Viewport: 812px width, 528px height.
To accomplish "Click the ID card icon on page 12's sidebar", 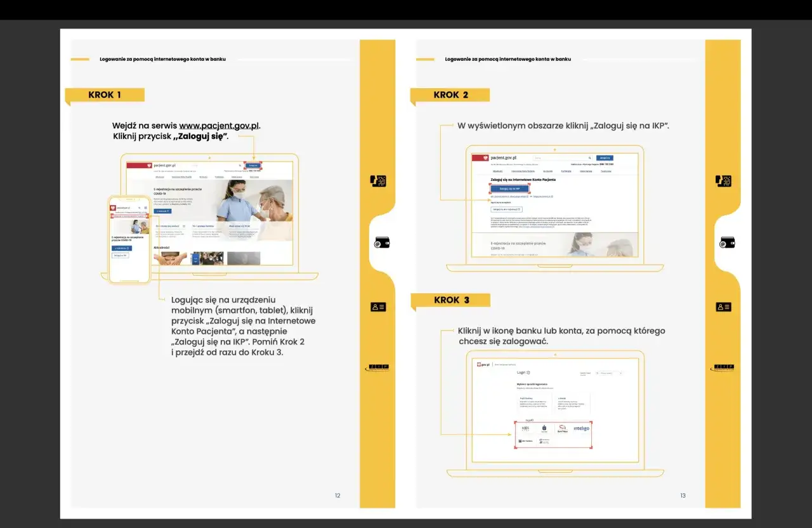I will click(378, 307).
